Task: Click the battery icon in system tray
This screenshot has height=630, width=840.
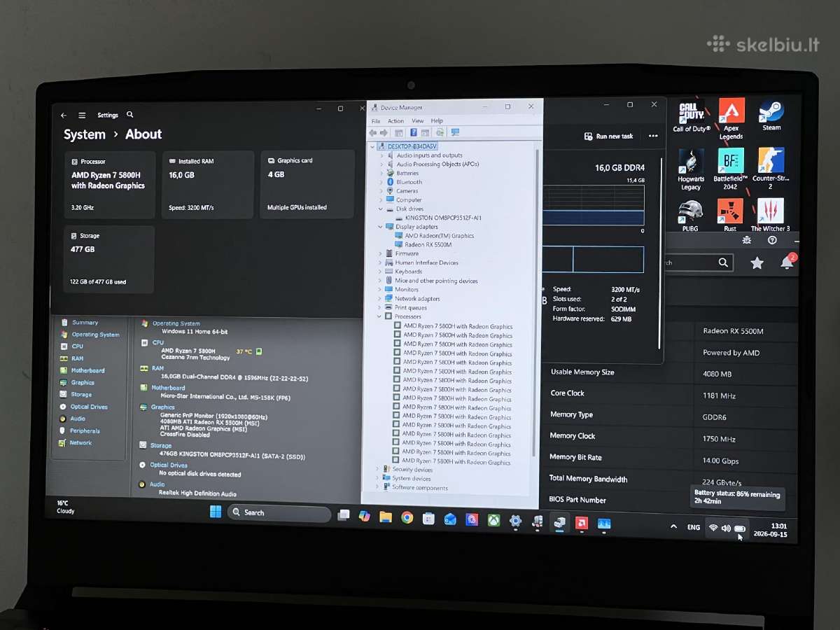Action: coord(740,528)
